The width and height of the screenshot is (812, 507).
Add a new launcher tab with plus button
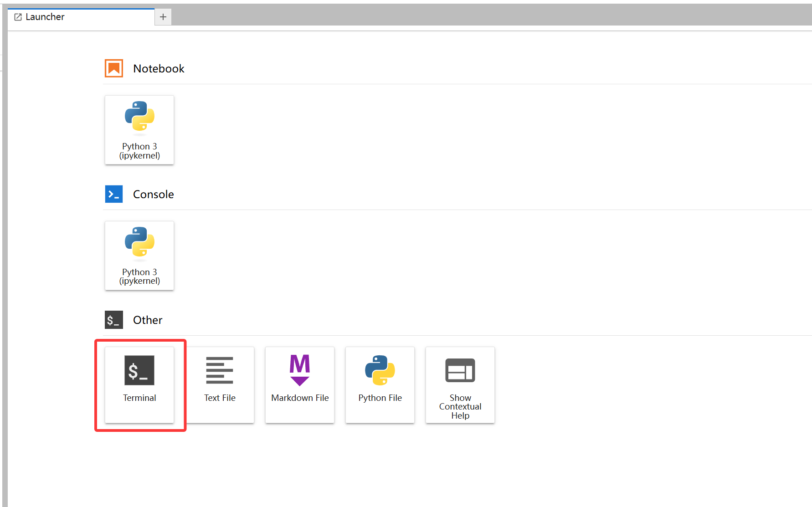[x=163, y=17]
